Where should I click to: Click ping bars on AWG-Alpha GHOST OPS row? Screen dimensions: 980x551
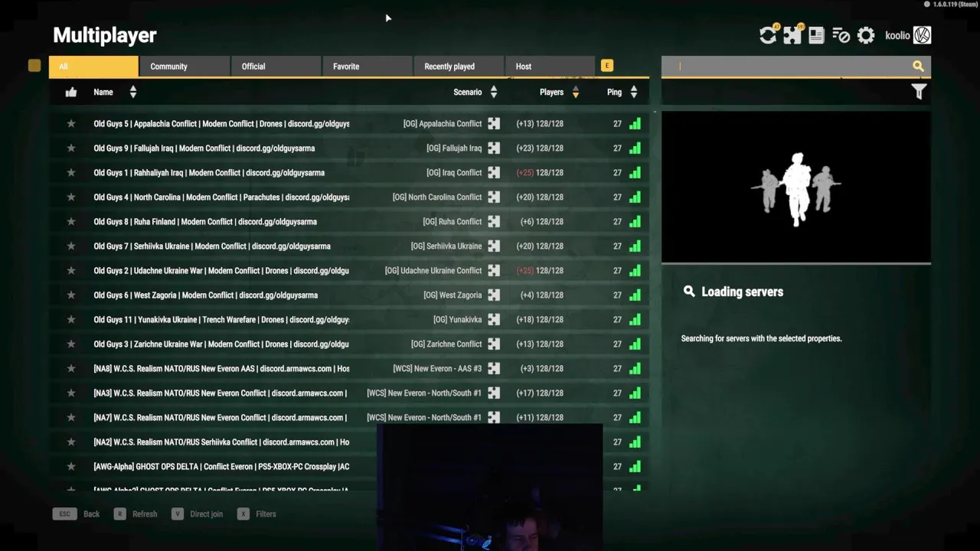point(635,466)
